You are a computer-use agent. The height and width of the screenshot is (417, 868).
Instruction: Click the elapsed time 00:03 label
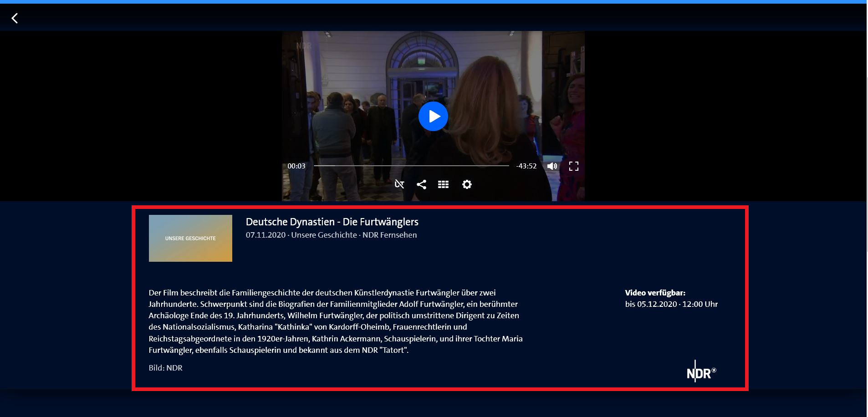click(x=296, y=166)
